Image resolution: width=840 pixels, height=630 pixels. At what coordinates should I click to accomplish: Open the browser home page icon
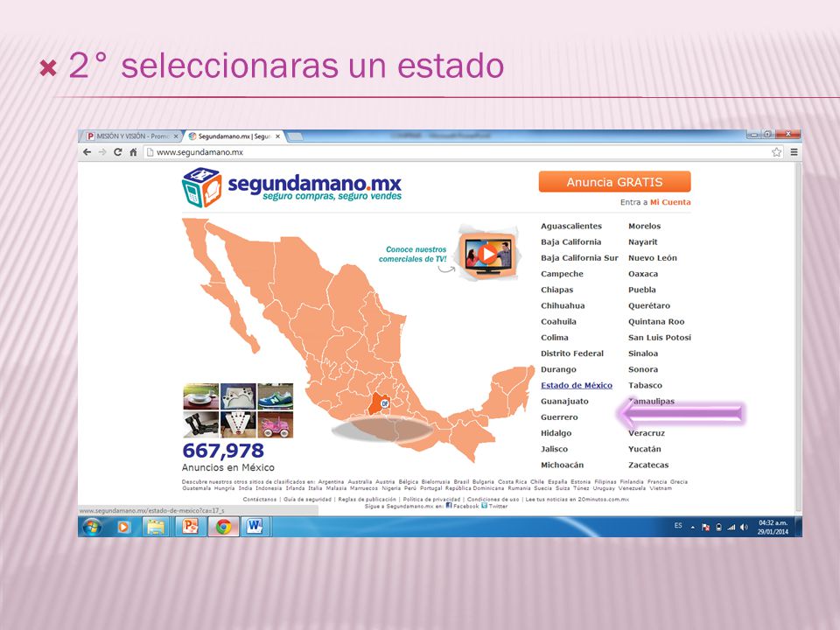tap(133, 152)
